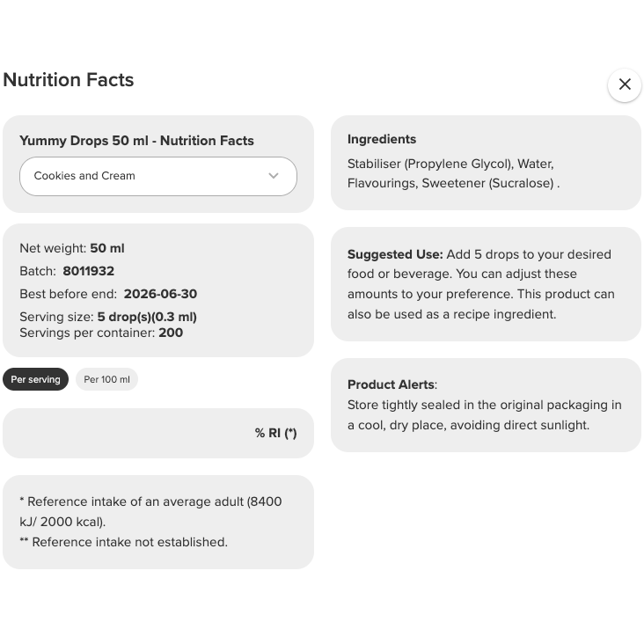Viewport: 644px width, 644px height.
Task: Click the Nutrition Facts page heading
Action: coord(69,80)
